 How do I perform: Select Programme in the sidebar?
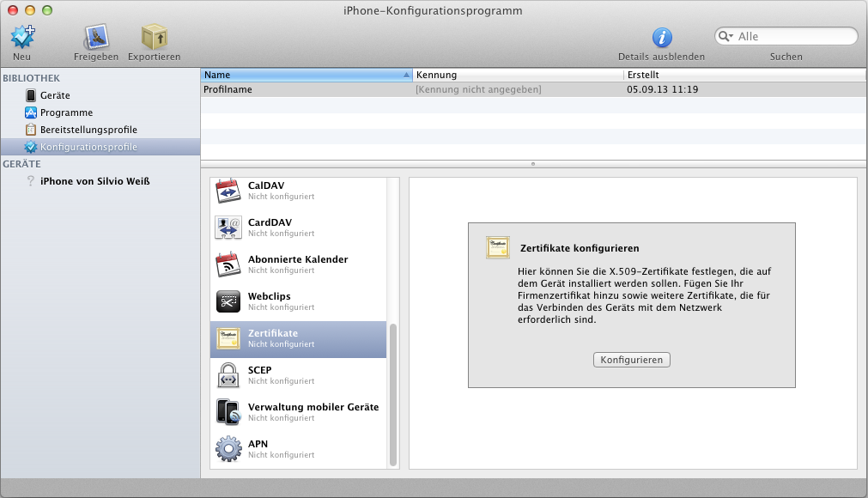[100, 112]
